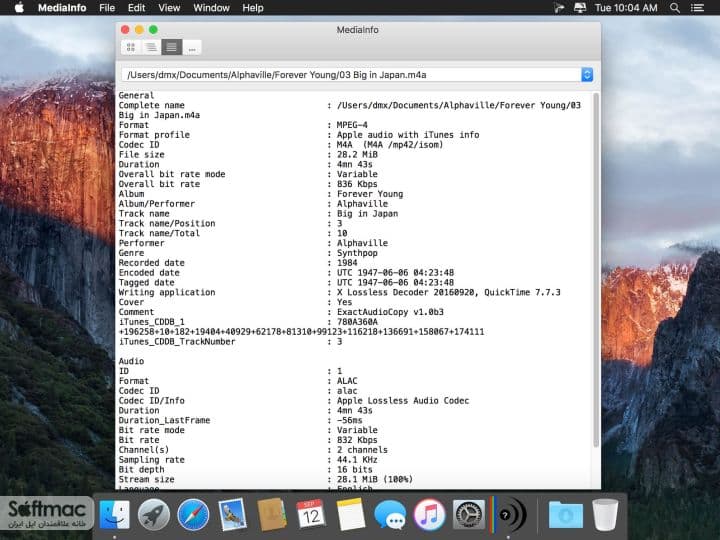This screenshot has height=540, width=720.
Task: Open Launchpad rocket icon in the Dock
Action: pos(153,514)
